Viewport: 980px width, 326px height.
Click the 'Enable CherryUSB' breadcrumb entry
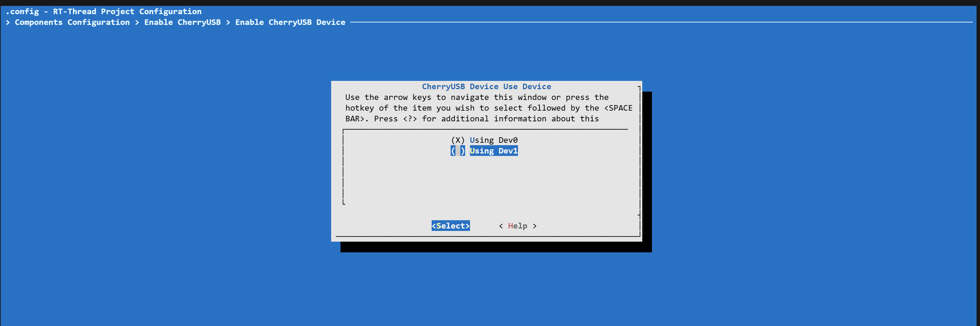tap(182, 22)
